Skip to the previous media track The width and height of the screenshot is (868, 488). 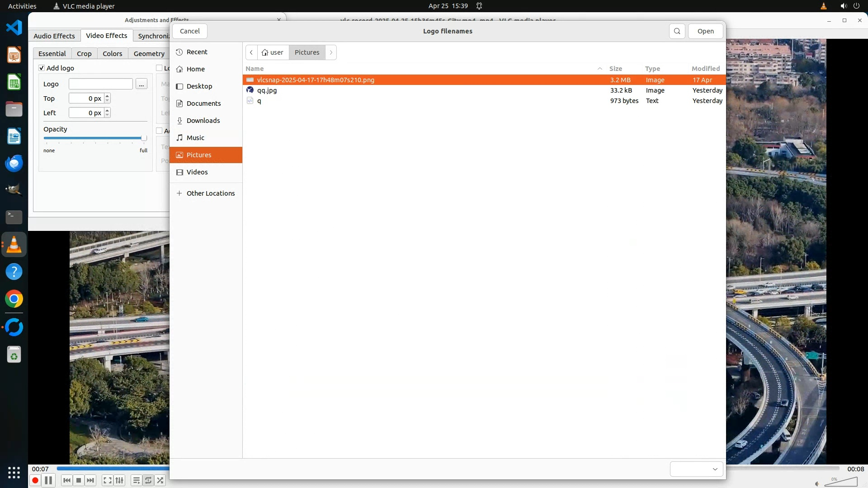point(67,480)
